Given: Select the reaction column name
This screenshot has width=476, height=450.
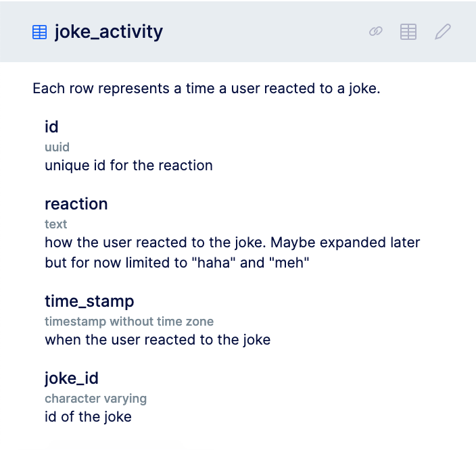Looking at the screenshot, I should point(76,204).
